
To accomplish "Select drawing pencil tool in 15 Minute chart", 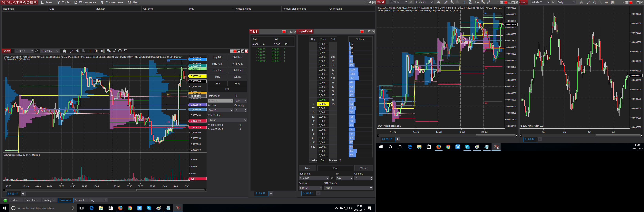I will pyautogui.click(x=72, y=51).
